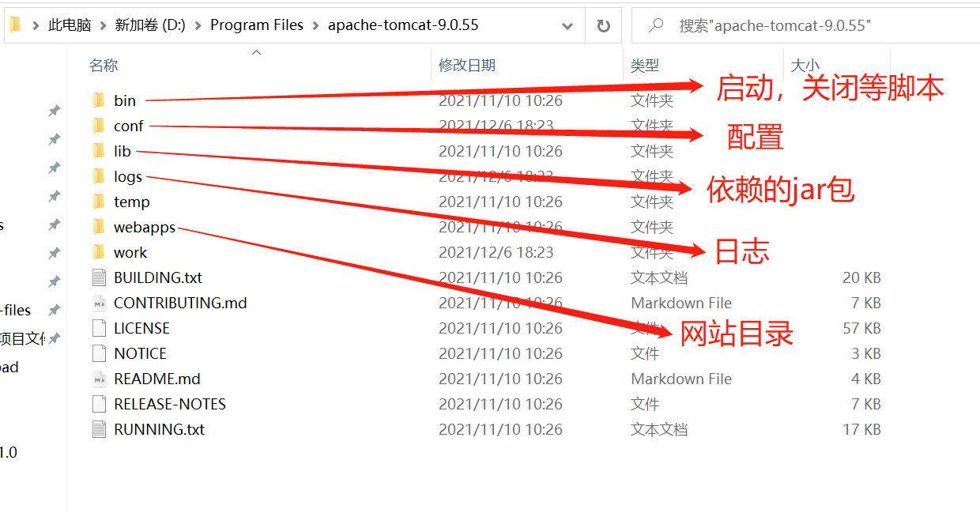Select the file name LICENSE
The height and width of the screenshot is (513, 980).
pos(141,328)
